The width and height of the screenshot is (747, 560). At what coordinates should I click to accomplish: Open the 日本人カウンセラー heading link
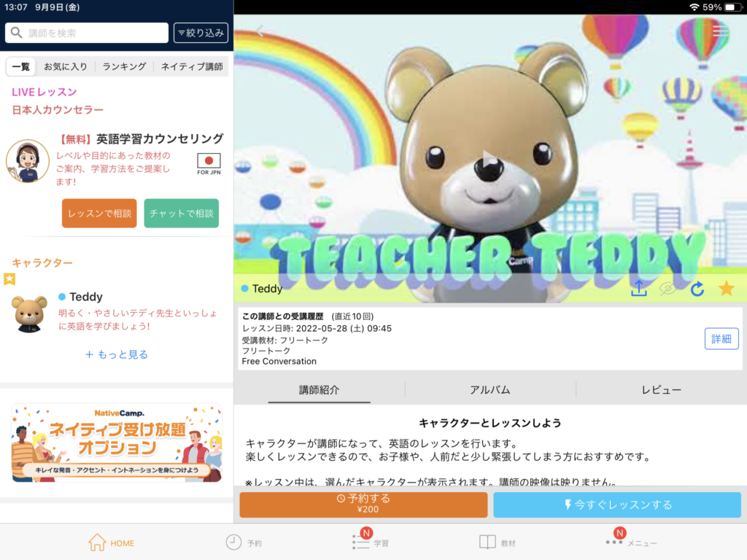(x=58, y=110)
